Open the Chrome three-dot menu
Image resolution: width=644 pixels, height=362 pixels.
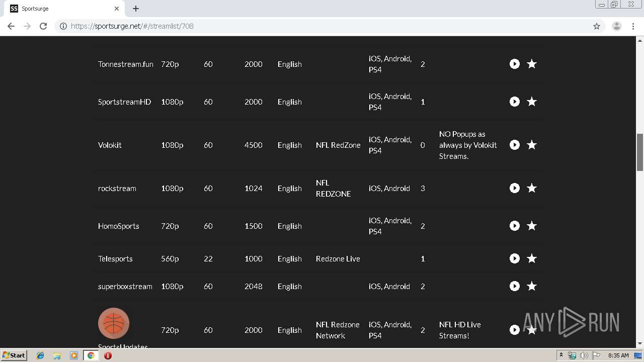click(x=633, y=26)
